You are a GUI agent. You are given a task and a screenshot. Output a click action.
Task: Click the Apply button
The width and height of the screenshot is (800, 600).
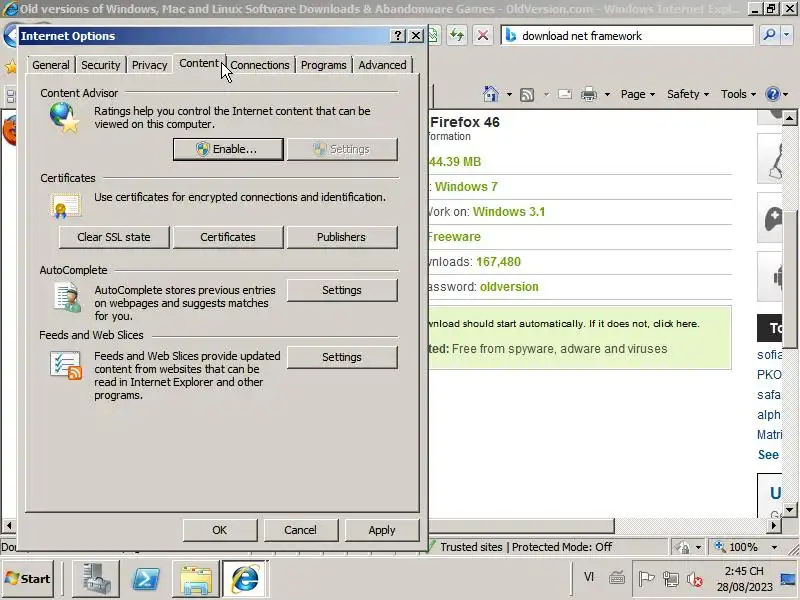click(382, 530)
